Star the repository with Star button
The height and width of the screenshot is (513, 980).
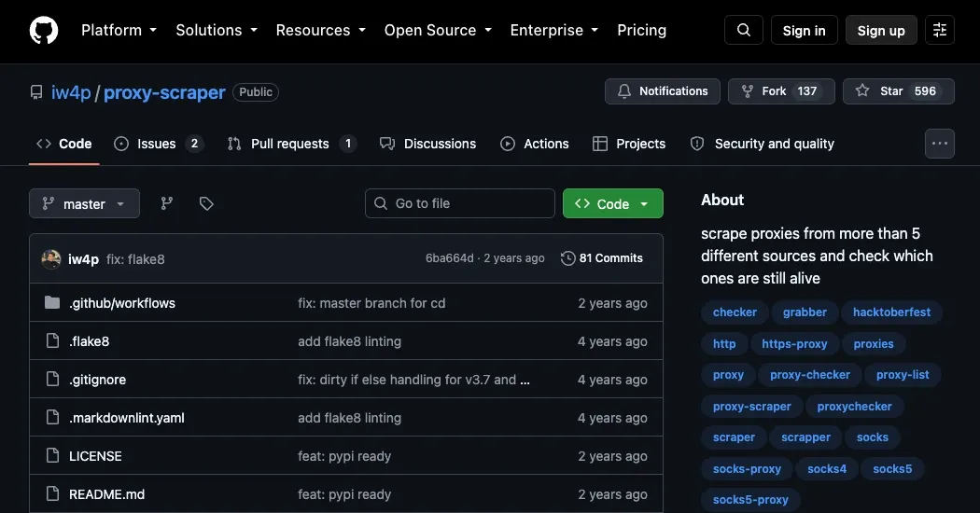tap(898, 91)
